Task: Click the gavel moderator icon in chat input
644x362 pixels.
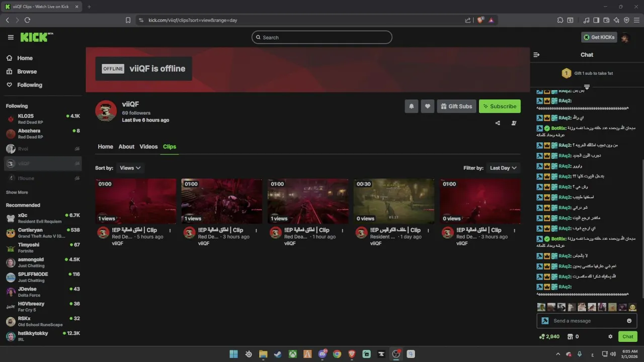Action: [x=545, y=321]
